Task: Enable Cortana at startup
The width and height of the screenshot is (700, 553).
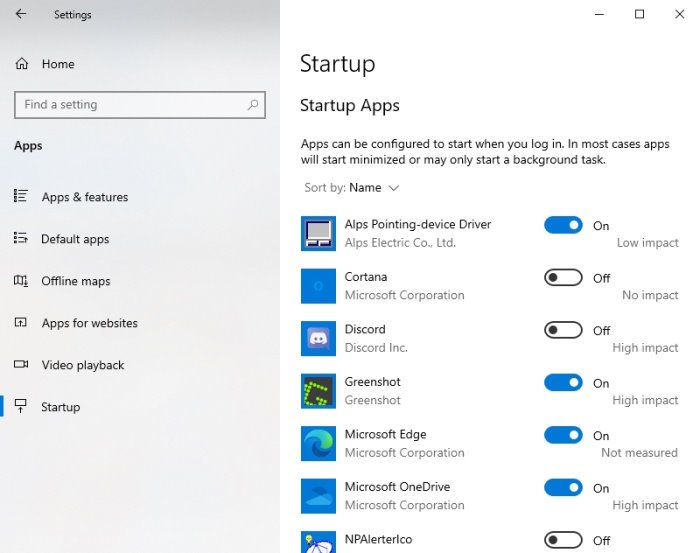Action: 563,278
